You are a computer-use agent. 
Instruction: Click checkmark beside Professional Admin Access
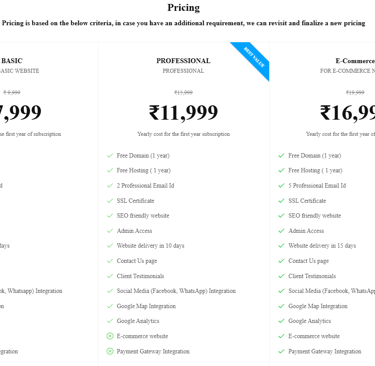pos(110,231)
